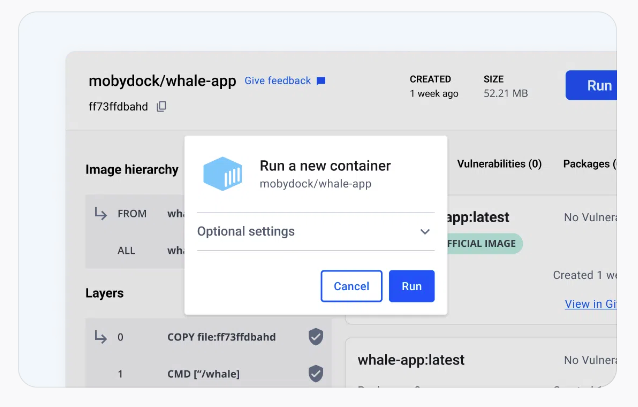Open the Give feedback link
Screen dimensions: 638x407
(277, 81)
